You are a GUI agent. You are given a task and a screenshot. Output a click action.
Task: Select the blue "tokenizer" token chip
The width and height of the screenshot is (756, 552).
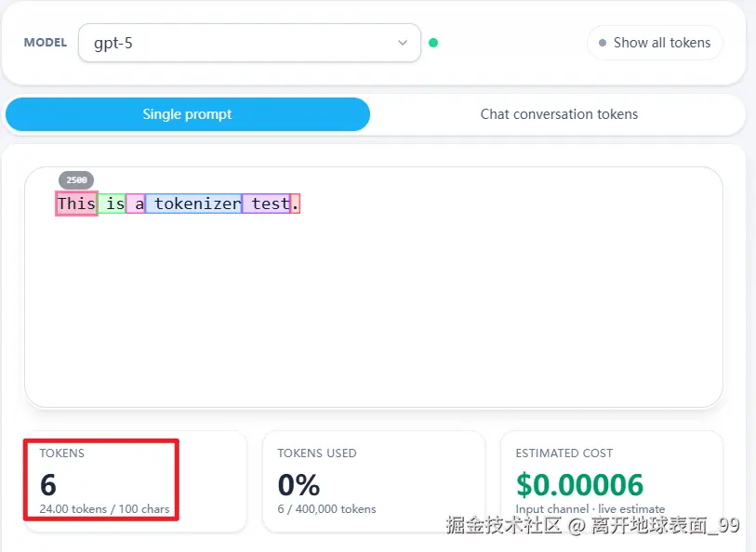(194, 204)
